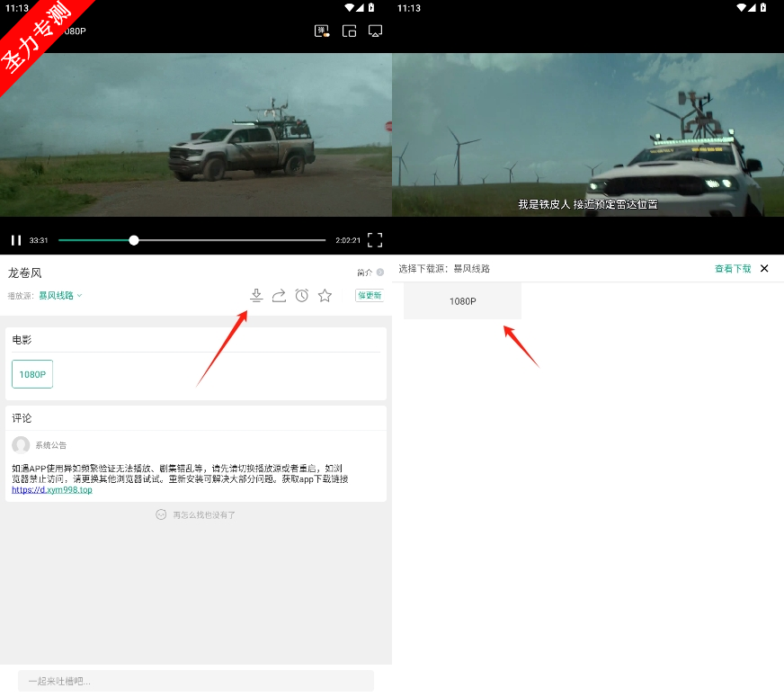Viewport: 784px width, 697px height.
Task: Open 查看下载 to view downloads
Action: click(733, 269)
